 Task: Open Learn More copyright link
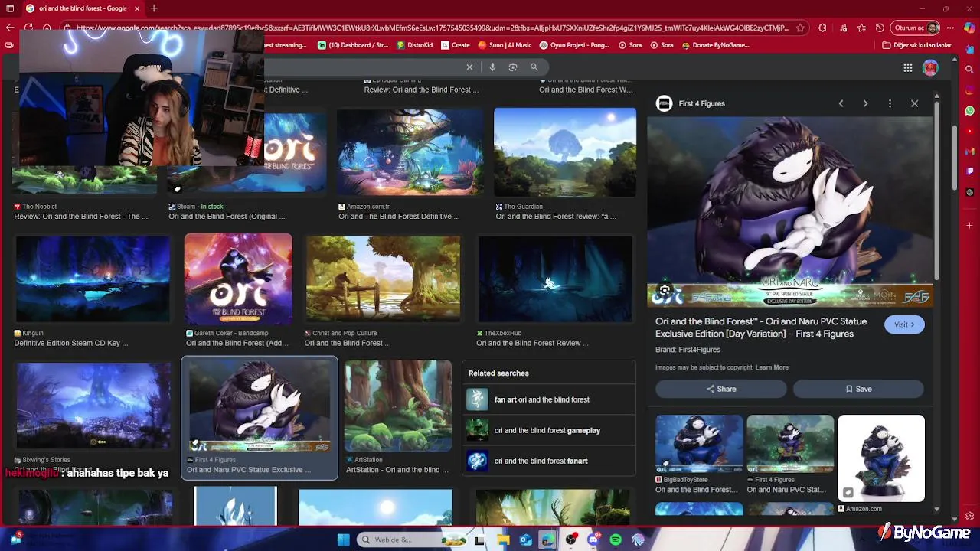click(772, 367)
